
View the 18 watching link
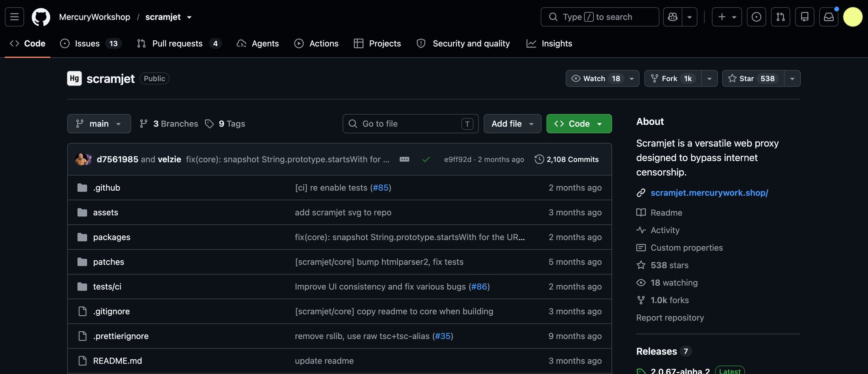674,283
